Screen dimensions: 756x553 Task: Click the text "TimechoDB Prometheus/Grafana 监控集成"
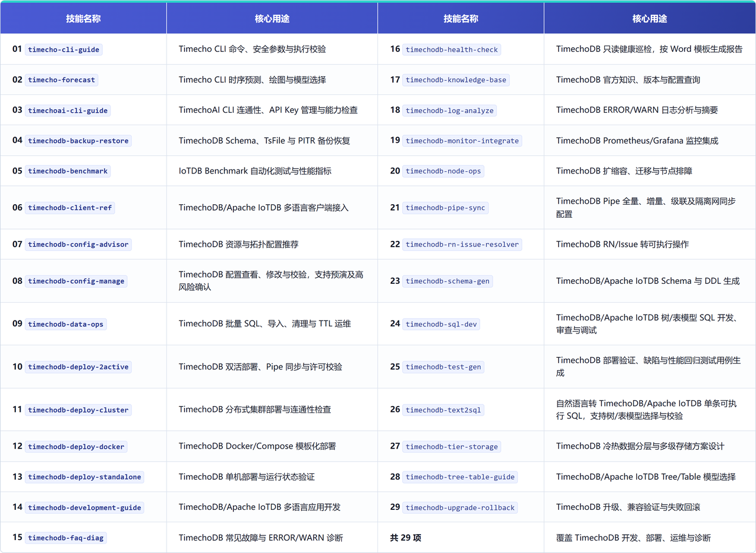click(637, 140)
